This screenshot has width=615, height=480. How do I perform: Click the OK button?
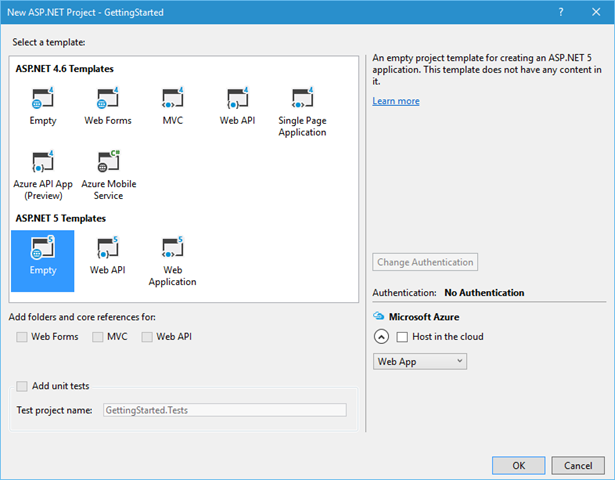pyautogui.click(x=518, y=465)
